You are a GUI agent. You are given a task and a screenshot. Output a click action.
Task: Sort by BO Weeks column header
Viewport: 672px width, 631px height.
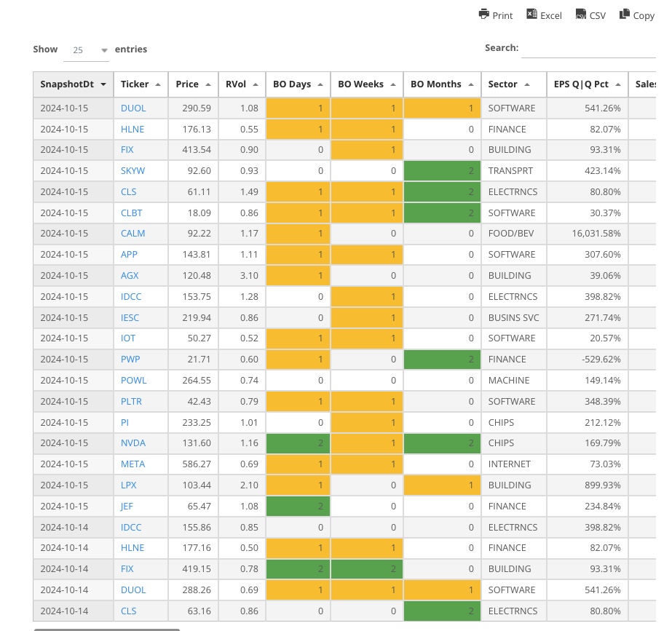pos(366,84)
